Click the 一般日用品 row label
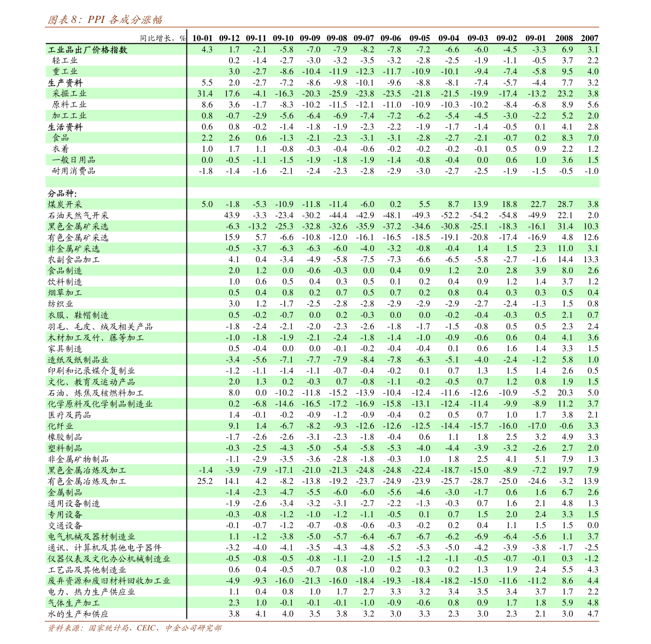The height and width of the screenshot is (644, 651). pos(74,160)
